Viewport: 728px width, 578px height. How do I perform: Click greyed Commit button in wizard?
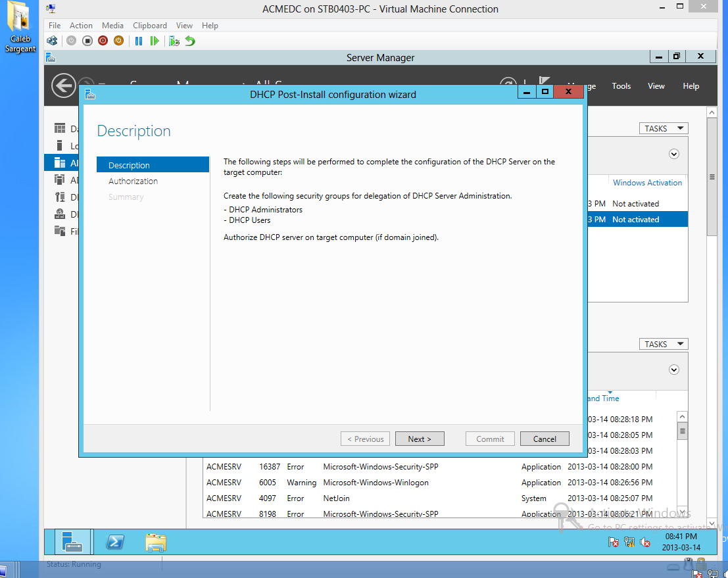(x=491, y=439)
